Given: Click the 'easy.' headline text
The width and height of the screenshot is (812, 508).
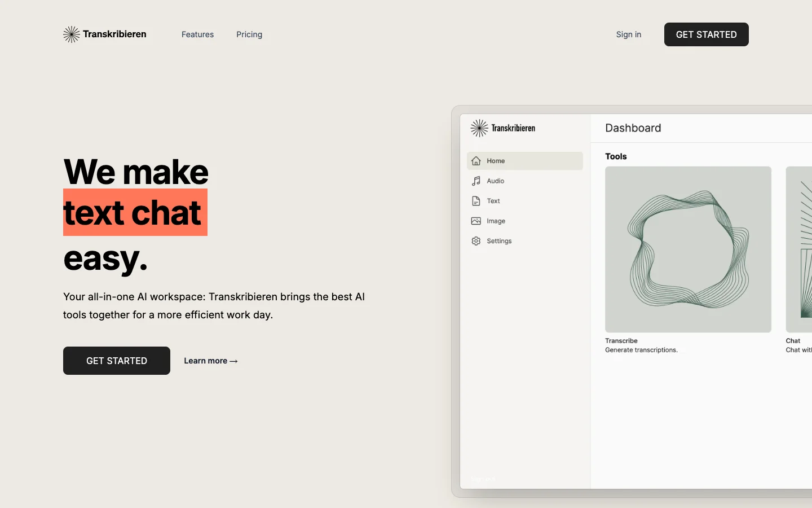Looking at the screenshot, I should click(105, 259).
